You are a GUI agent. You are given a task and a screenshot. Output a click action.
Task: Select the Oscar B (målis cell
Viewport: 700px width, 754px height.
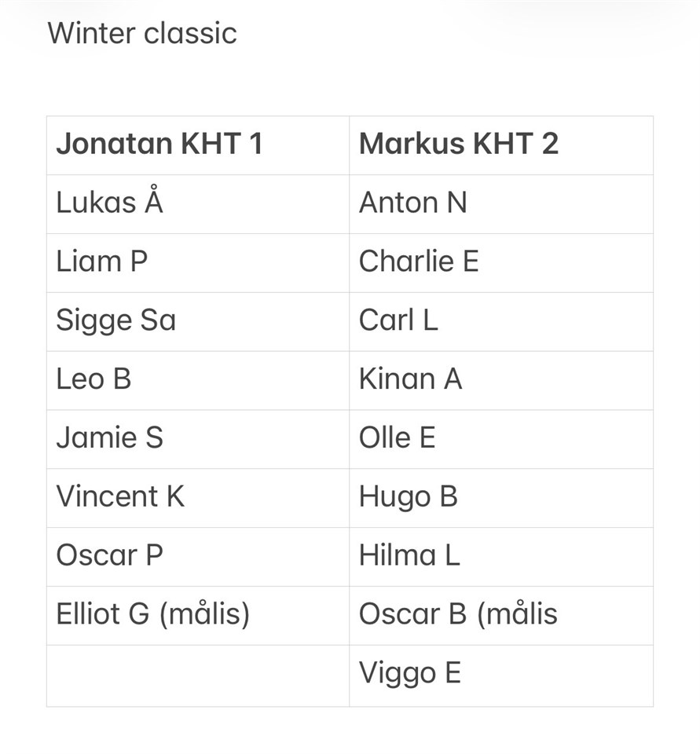point(458,614)
